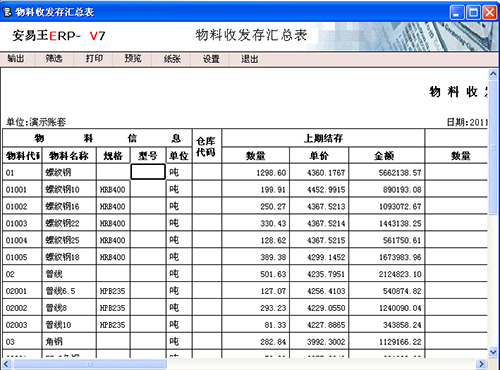Click the amount value 890193.08
This screenshot has width=500, height=370.
(402, 190)
